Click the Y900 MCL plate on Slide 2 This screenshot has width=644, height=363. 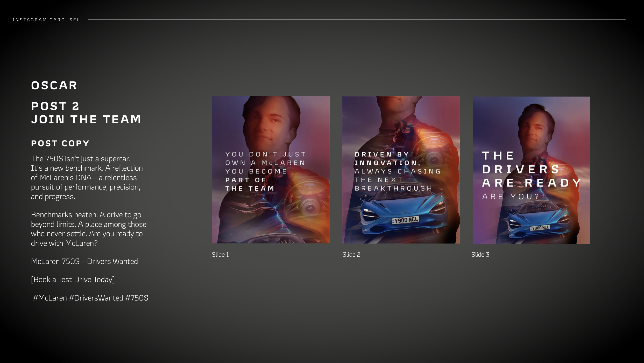(x=405, y=220)
